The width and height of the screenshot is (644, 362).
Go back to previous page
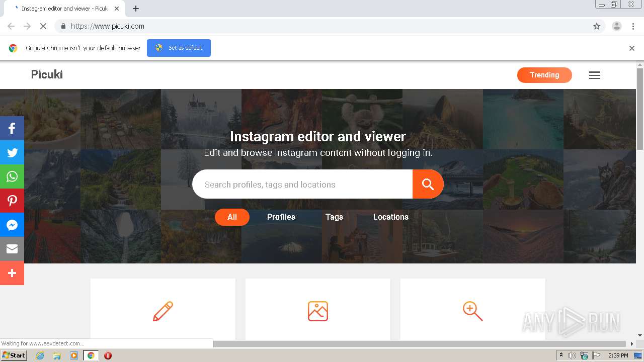(11, 26)
